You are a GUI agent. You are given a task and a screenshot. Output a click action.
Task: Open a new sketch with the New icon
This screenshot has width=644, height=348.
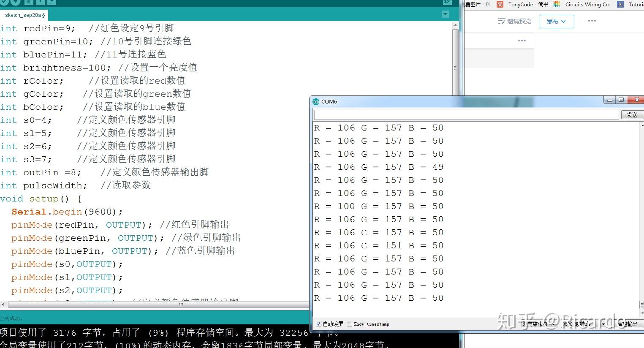pos(28,2)
